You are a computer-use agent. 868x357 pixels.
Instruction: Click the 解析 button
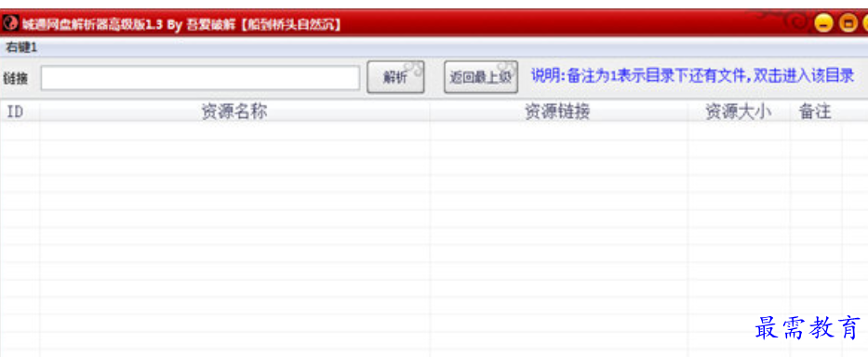pos(395,77)
